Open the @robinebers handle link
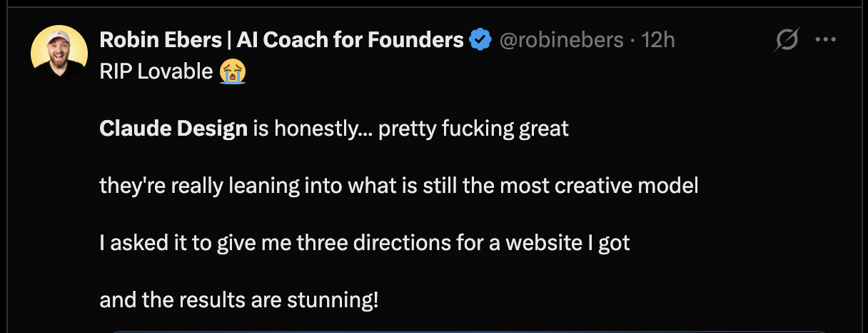The image size is (868, 333). 561,40
